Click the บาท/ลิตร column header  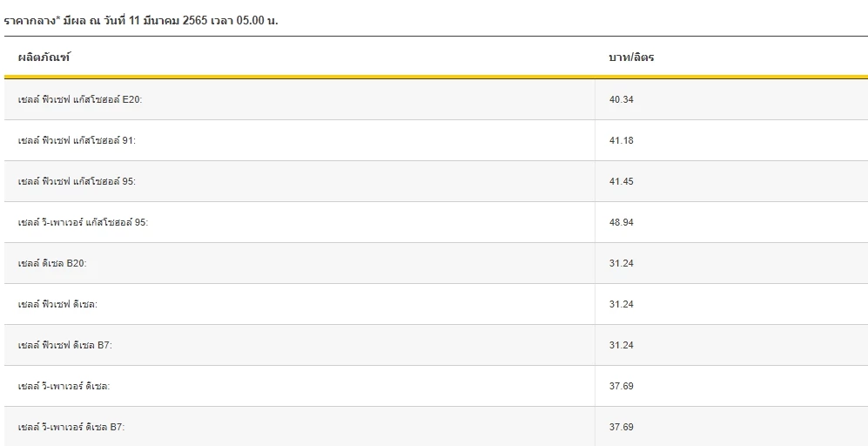pyautogui.click(x=631, y=57)
